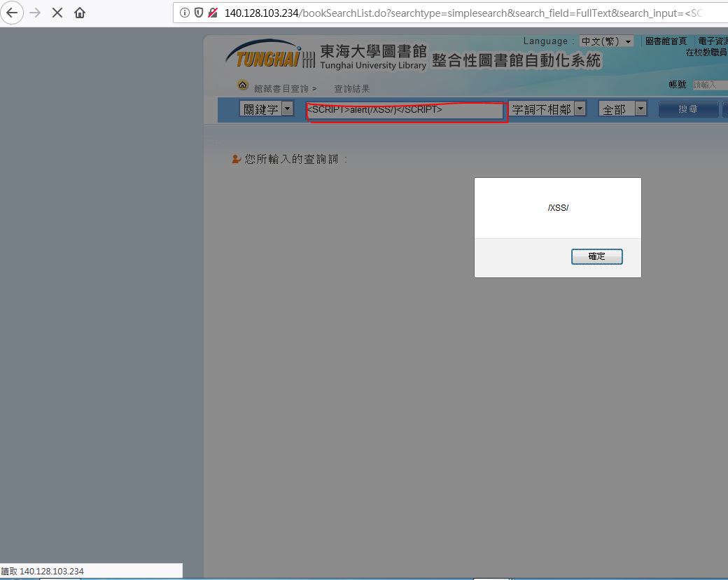Viewport: 728px width, 580px height.
Task: Go back using browser back arrow
Action: point(12,13)
